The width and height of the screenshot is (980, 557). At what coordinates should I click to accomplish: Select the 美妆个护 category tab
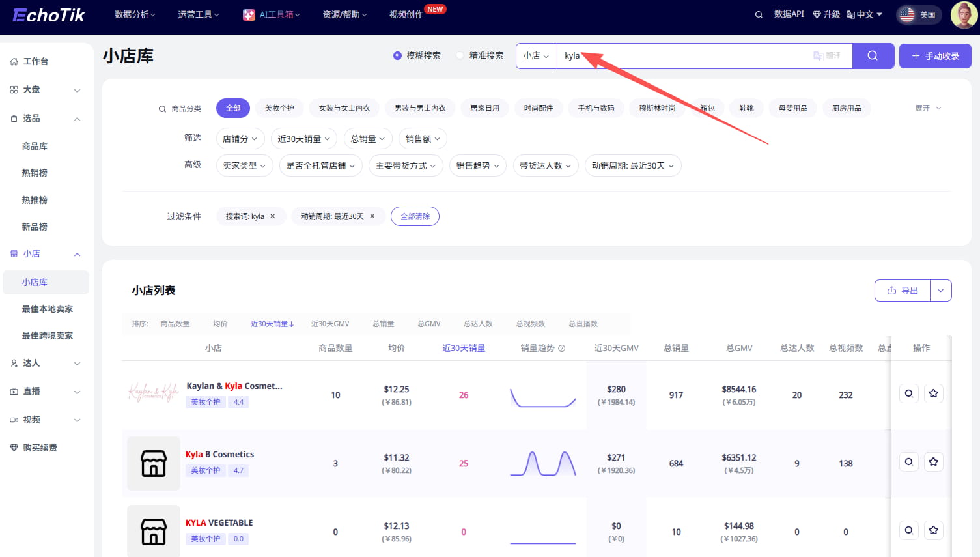(x=279, y=108)
